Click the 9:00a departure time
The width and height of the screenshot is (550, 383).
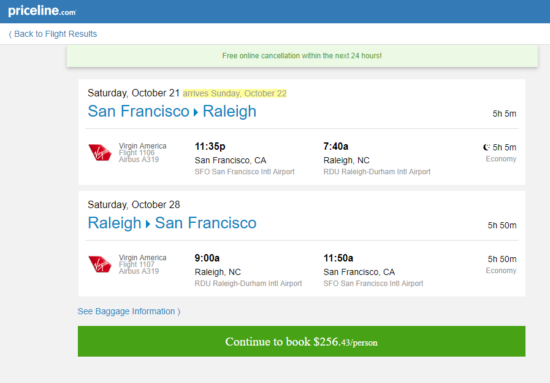coord(207,258)
